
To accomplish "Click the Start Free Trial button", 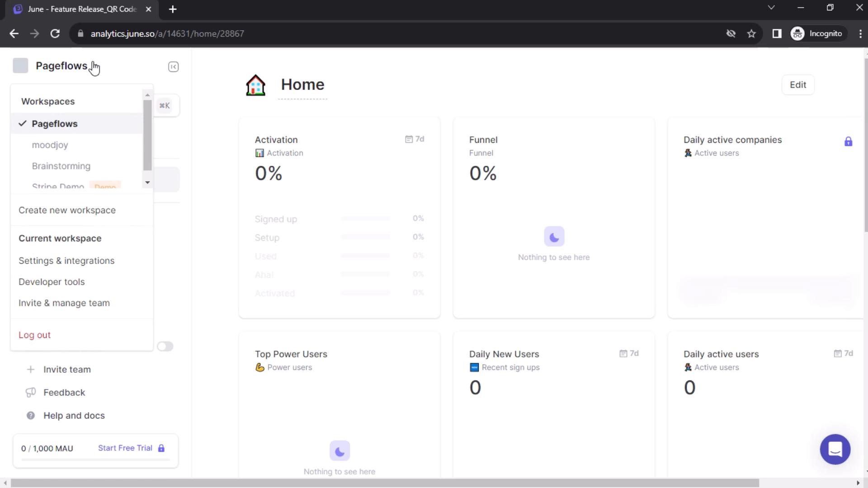I will 125,447.
